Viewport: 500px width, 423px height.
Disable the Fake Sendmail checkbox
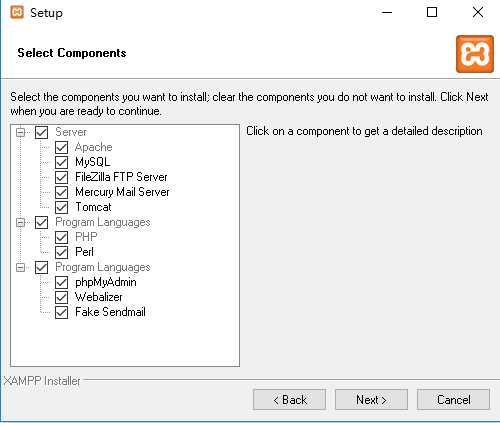pos(61,312)
